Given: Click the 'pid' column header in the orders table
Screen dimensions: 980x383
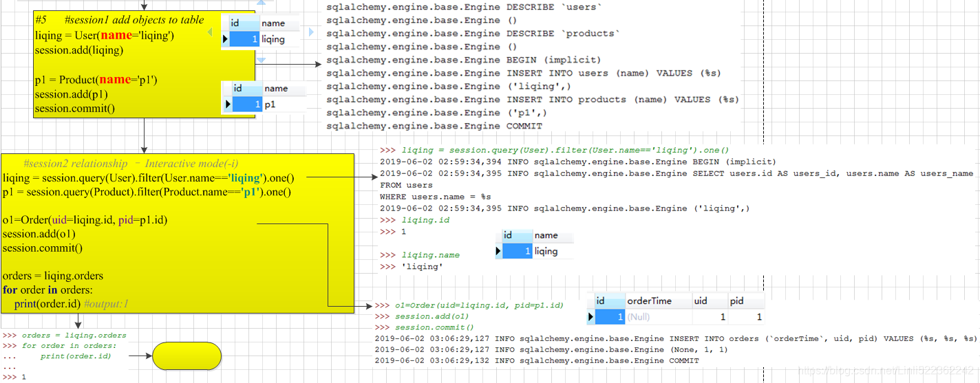Looking at the screenshot, I should click(x=737, y=300).
